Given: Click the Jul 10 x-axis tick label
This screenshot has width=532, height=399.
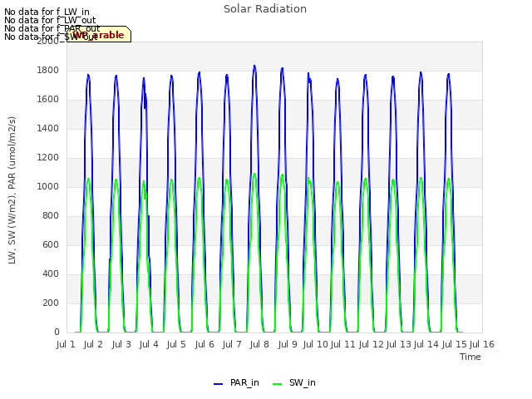Looking at the screenshot, I should click(x=315, y=344).
